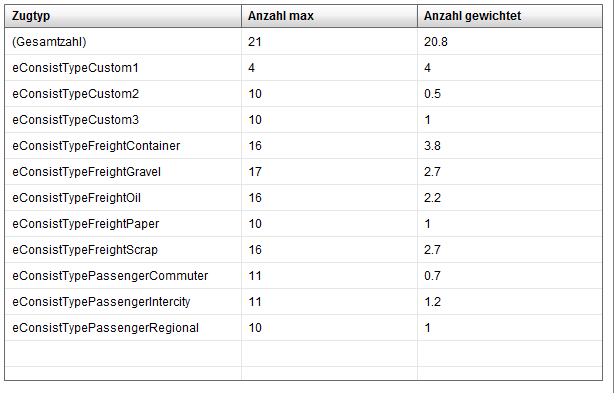Select the eConsistTypeCustom3 row

click(303, 120)
